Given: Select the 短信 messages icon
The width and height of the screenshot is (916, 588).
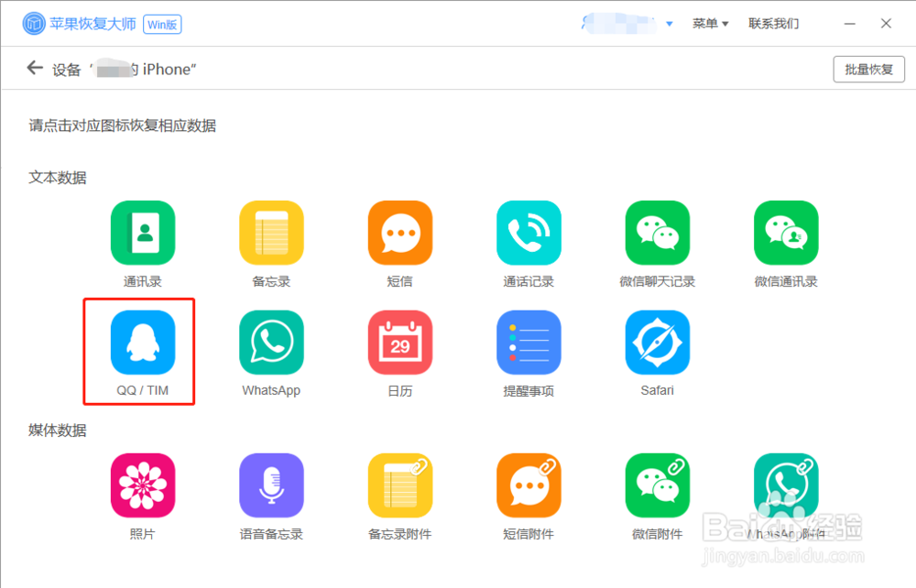Looking at the screenshot, I should [400, 233].
